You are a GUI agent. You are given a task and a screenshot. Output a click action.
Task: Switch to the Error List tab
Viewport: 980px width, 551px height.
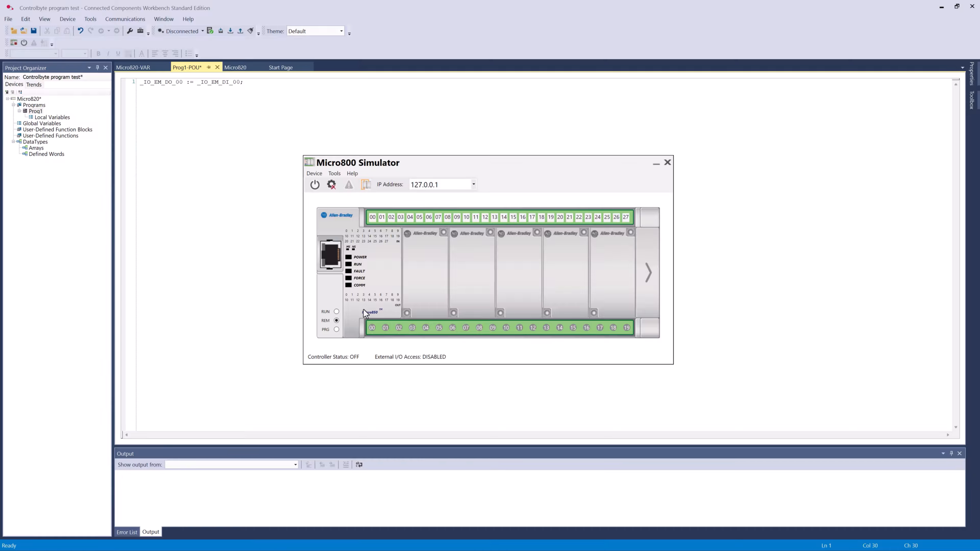[127, 532]
